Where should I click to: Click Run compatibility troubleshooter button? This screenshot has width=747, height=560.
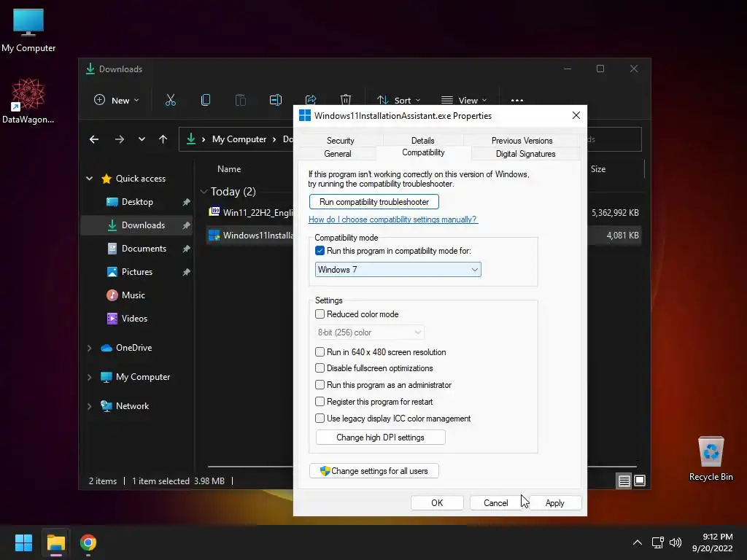coord(374,202)
